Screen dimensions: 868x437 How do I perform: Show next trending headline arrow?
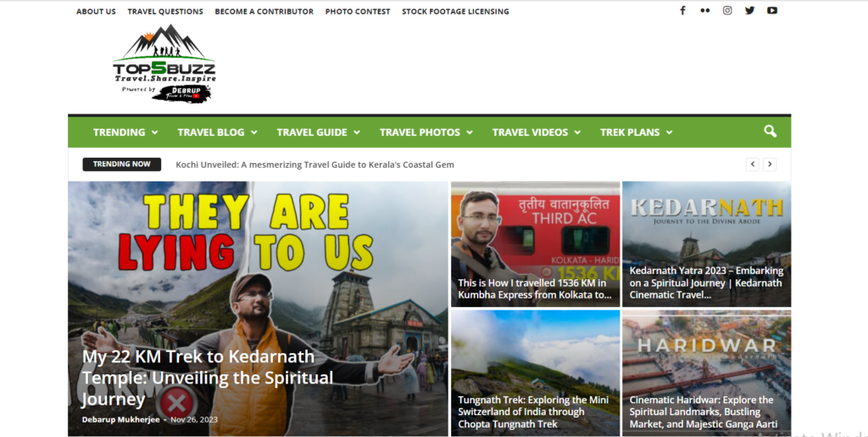(769, 165)
